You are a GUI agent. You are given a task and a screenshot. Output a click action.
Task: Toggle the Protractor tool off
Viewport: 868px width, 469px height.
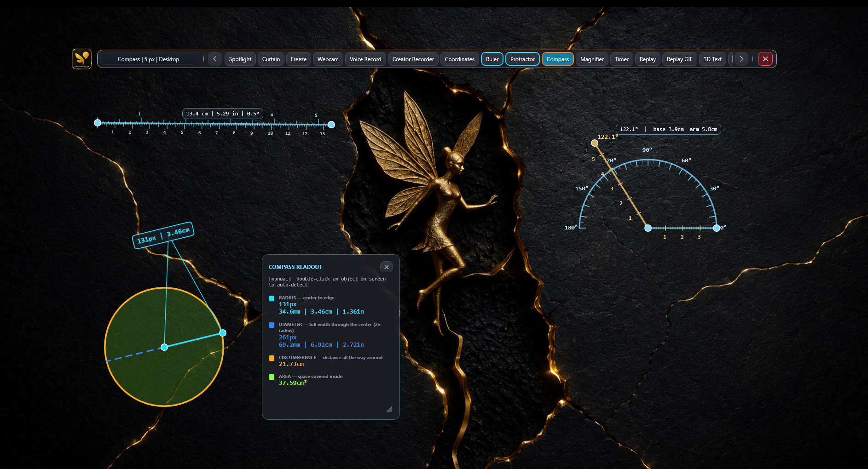pyautogui.click(x=523, y=59)
